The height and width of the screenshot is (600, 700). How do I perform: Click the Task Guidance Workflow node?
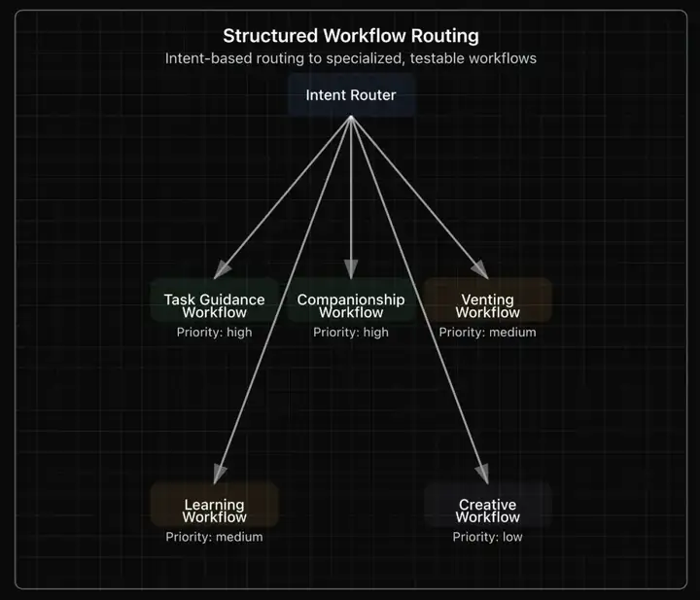click(x=214, y=305)
